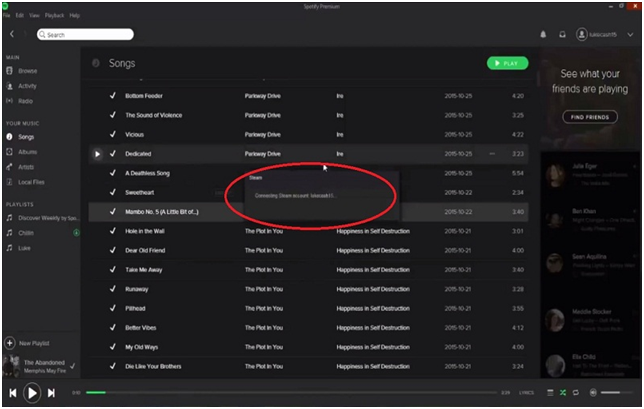Skip to the previous track

click(13, 393)
